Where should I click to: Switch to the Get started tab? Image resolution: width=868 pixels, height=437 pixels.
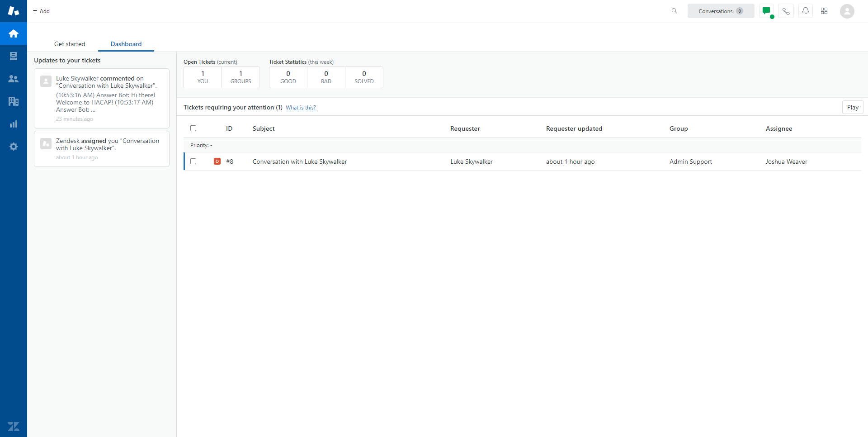(x=70, y=44)
